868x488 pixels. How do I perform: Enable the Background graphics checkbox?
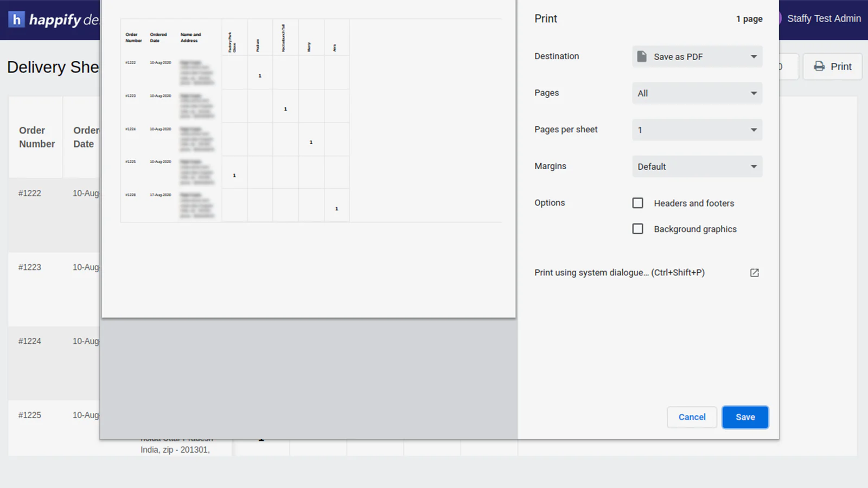click(x=638, y=229)
